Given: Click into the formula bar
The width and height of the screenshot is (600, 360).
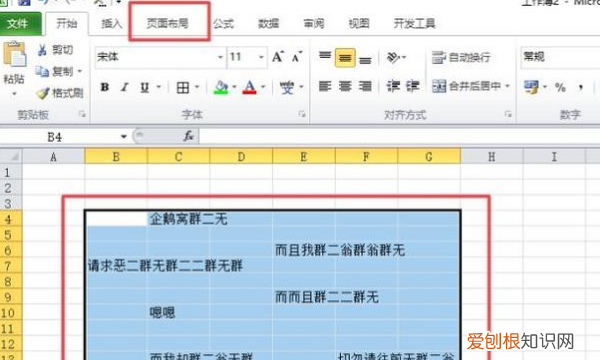Looking at the screenshot, I should 399,136.
